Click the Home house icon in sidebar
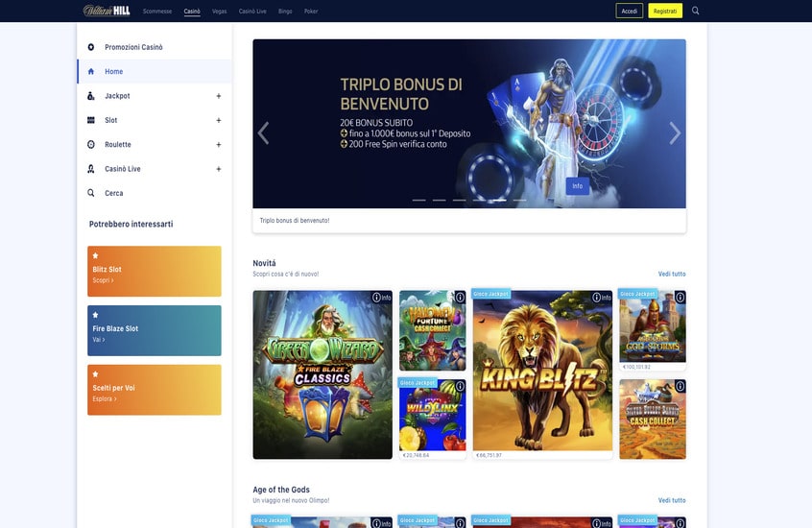The image size is (812, 528). [x=91, y=71]
